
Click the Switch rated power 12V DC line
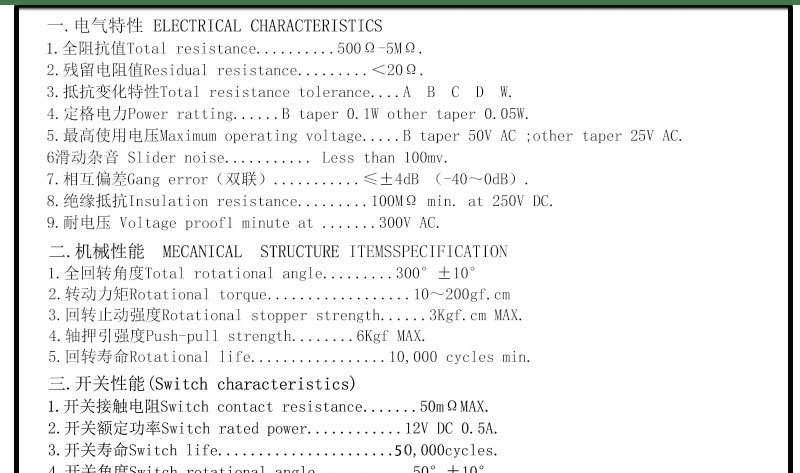coord(273,428)
